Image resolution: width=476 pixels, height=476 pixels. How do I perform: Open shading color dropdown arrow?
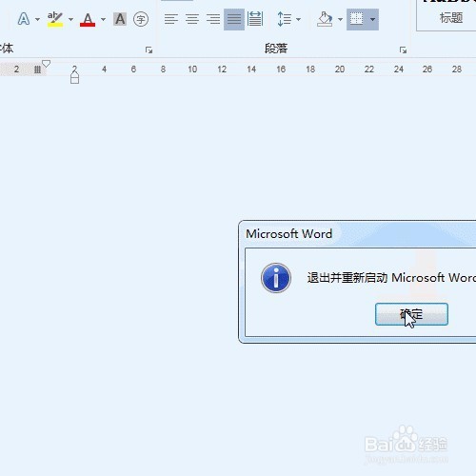pos(340,20)
